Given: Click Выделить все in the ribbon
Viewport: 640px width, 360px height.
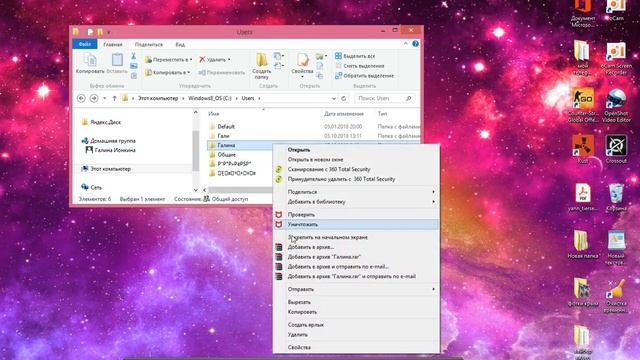Looking at the screenshot, I should (x=355, y=56).
